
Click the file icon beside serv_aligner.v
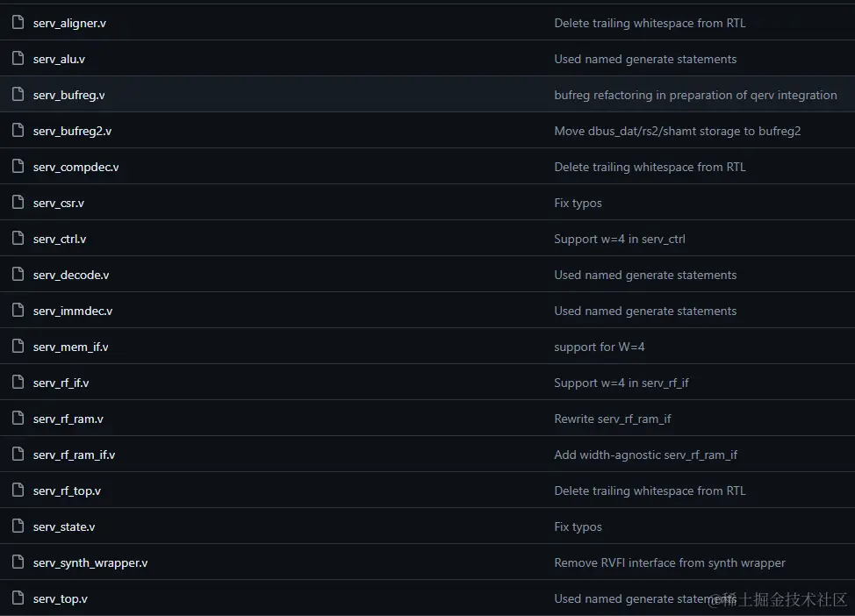[x=18, y=23]
